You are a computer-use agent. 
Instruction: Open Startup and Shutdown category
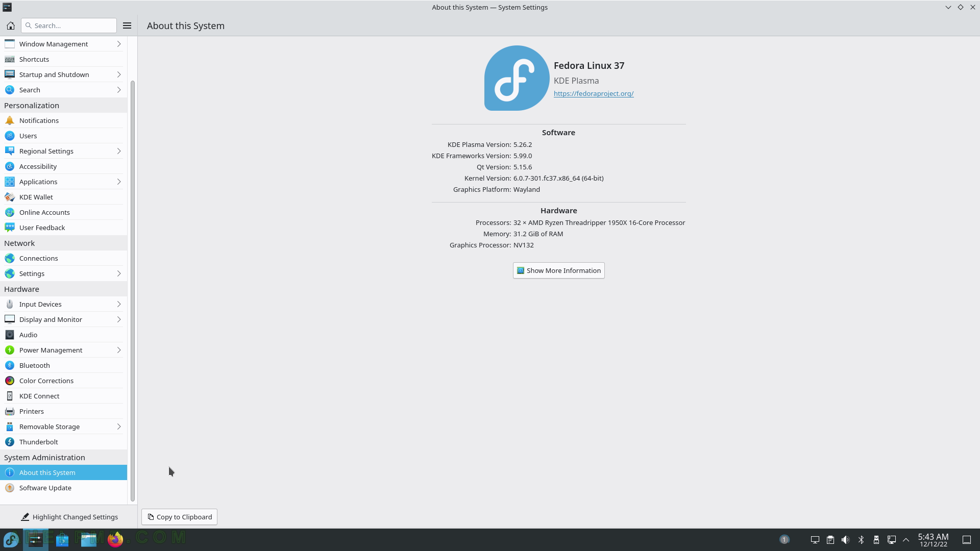coord(63,74)
